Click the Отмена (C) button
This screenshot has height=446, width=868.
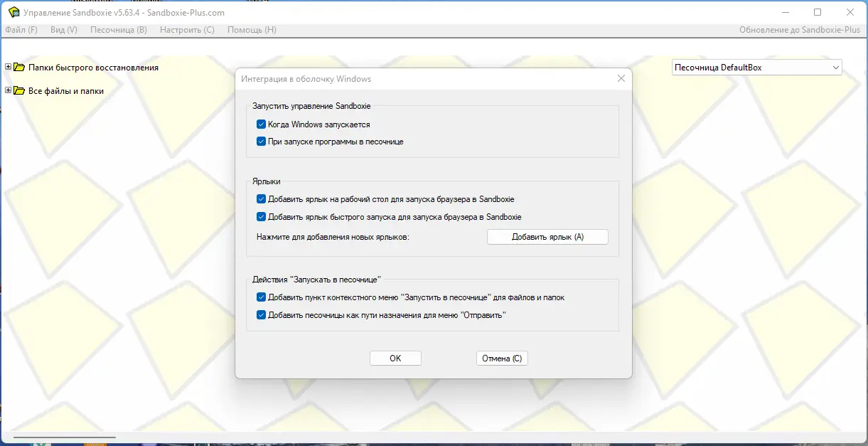click(x=502, y=359)
